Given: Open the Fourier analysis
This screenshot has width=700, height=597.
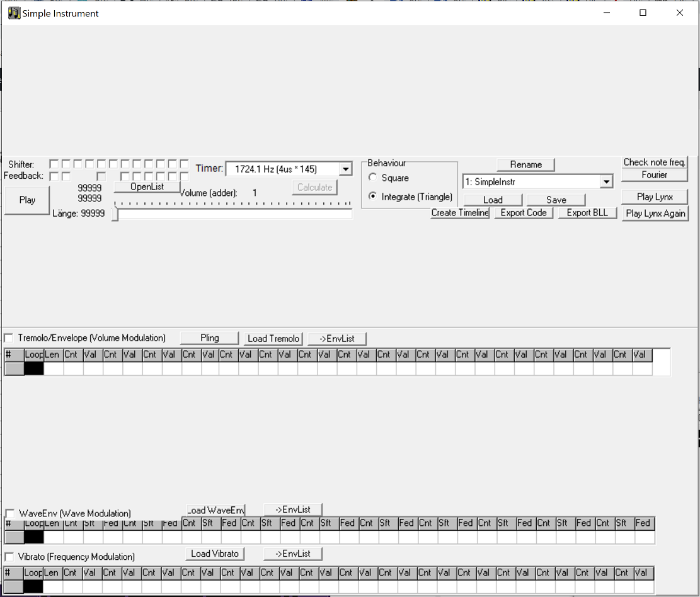Looking at the screenshot, I should pos(655,175).
